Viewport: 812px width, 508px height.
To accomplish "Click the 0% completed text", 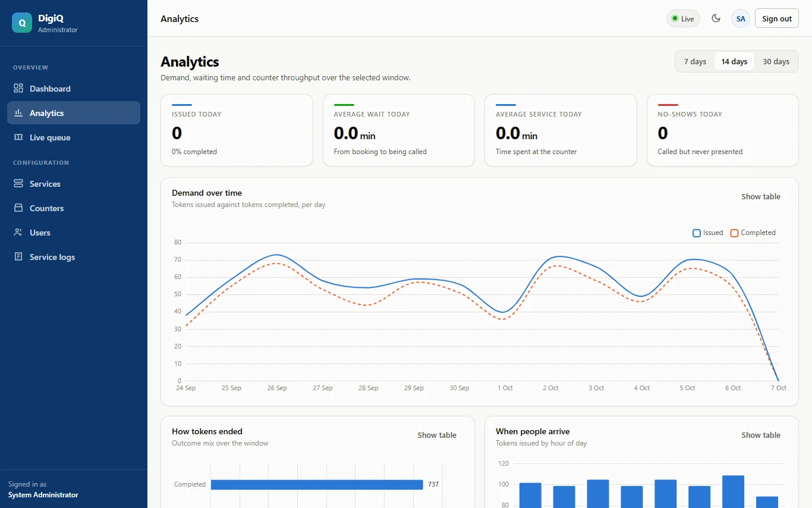I will pyautogui.click(x=194, y=152).
